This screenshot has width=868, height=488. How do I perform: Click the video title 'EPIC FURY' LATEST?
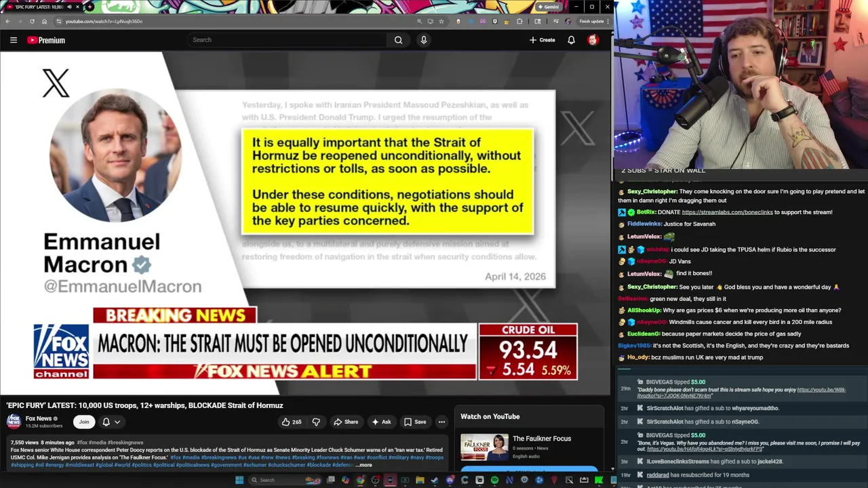pyautogui.click(x=144, y=405)
